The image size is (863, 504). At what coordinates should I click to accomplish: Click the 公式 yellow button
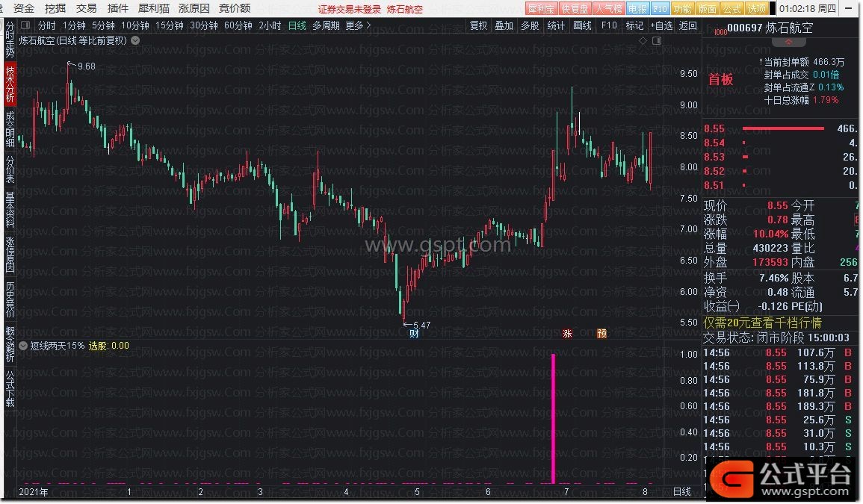coord(732,9)
